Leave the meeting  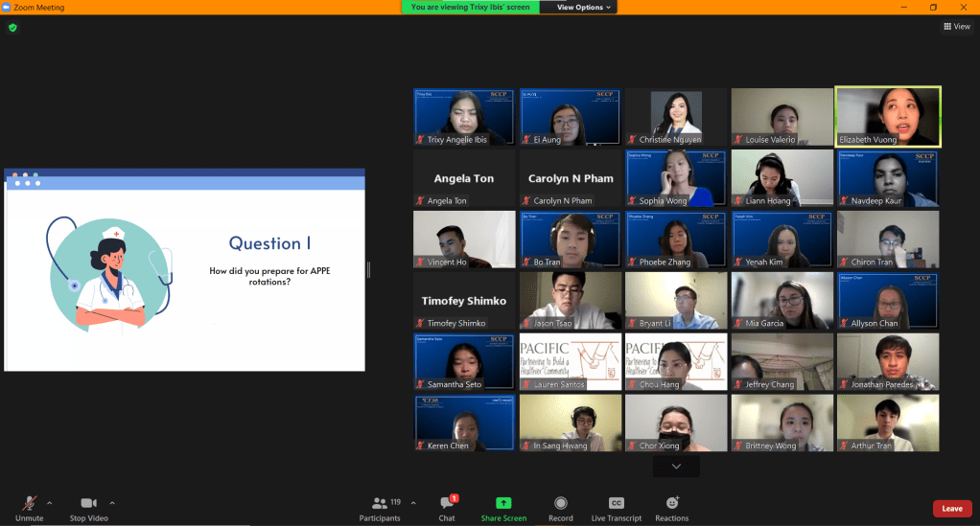pos(951,509)
